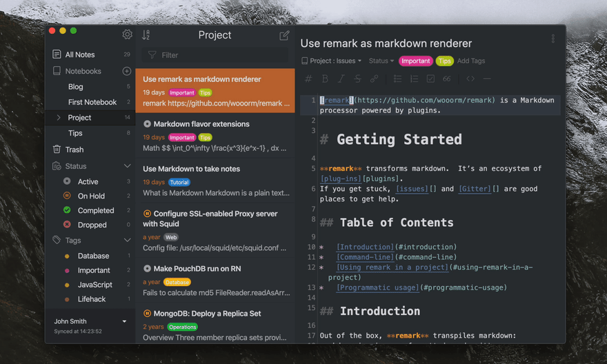Click On Hold icon on MongoDB note
Image resolution: width=607 pixels, height=364 pixels.
[147, 313]
